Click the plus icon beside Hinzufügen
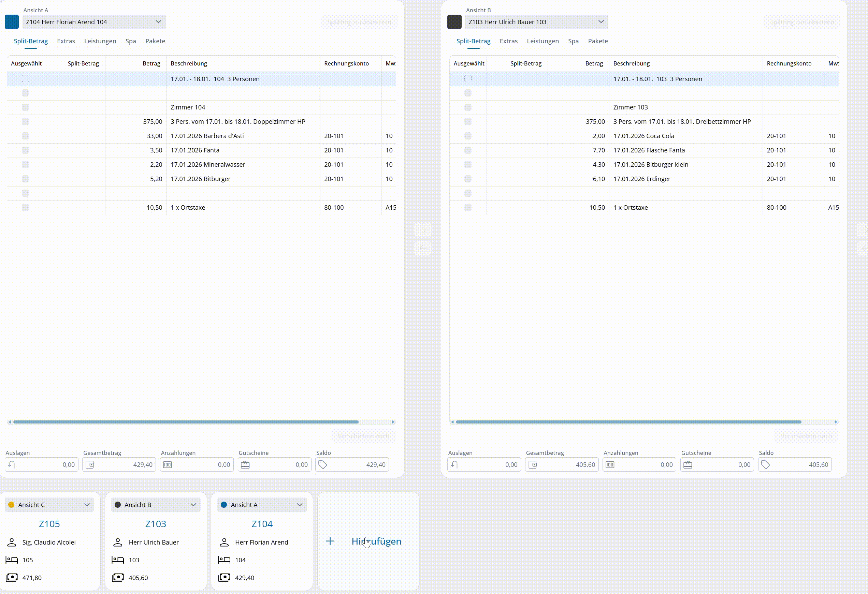Image resolution: width=868 pixels, height=594 pixels. tap(330, 541)
